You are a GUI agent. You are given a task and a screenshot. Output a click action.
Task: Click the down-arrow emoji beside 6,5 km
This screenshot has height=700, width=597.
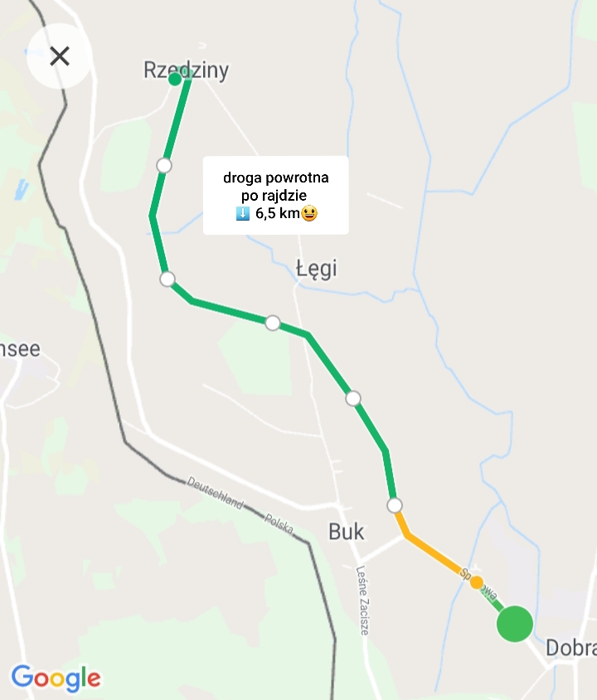(243, 213)
